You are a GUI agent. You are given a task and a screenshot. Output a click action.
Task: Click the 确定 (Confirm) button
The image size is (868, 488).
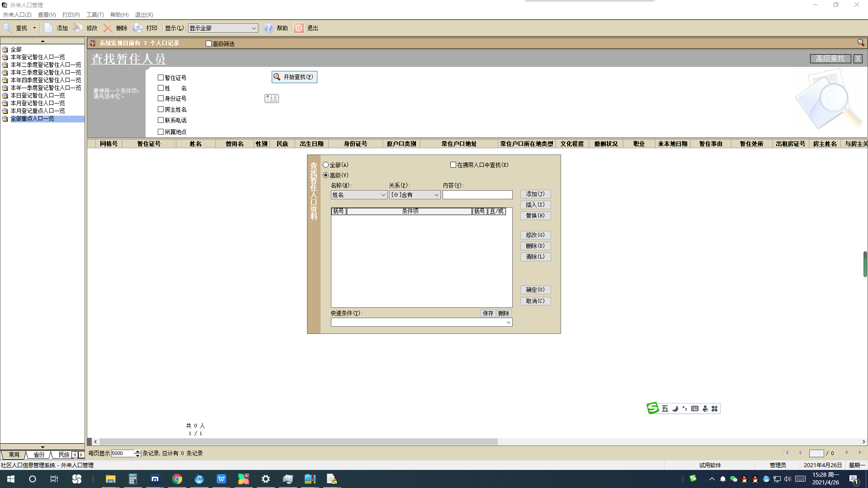535,290
